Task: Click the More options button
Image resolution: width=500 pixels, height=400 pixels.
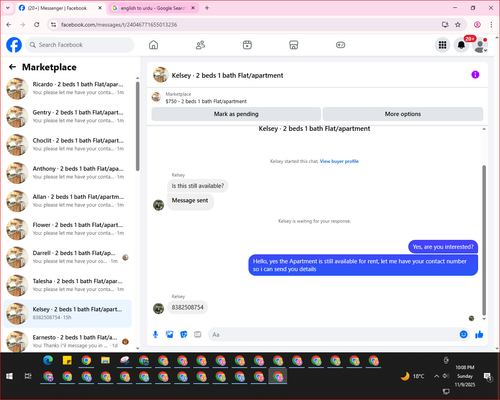Action: 403,114
